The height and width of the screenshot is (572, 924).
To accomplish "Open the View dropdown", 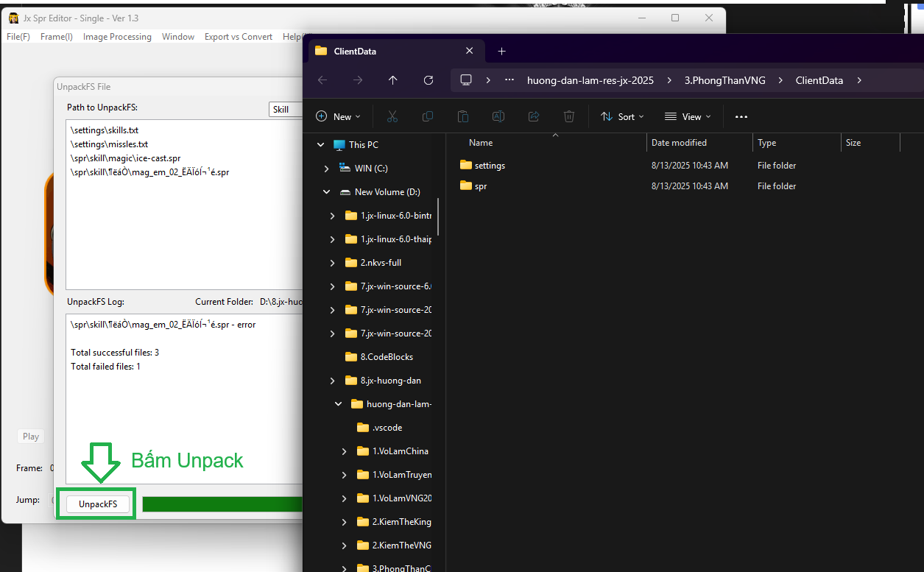I will (x=688, y=116).
